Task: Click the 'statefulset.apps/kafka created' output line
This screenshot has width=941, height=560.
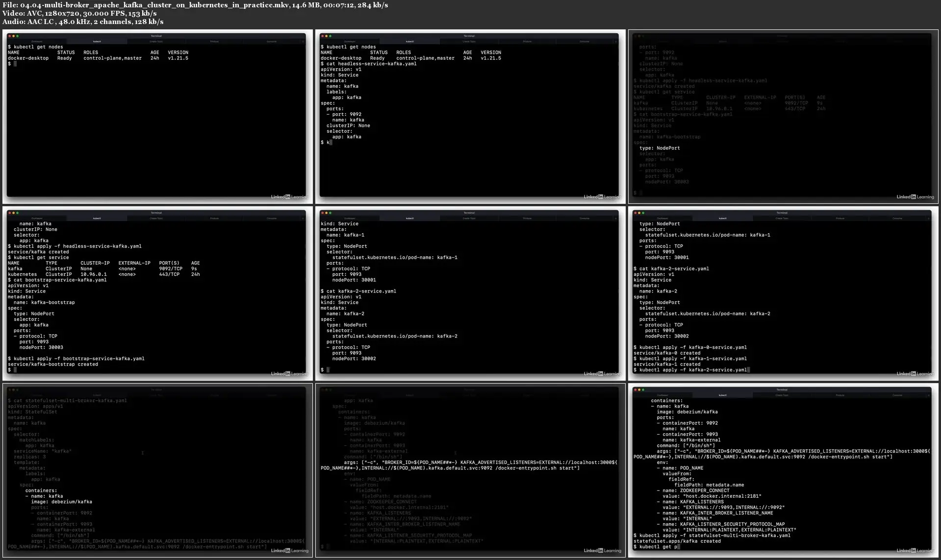Action: pos(677,541)
